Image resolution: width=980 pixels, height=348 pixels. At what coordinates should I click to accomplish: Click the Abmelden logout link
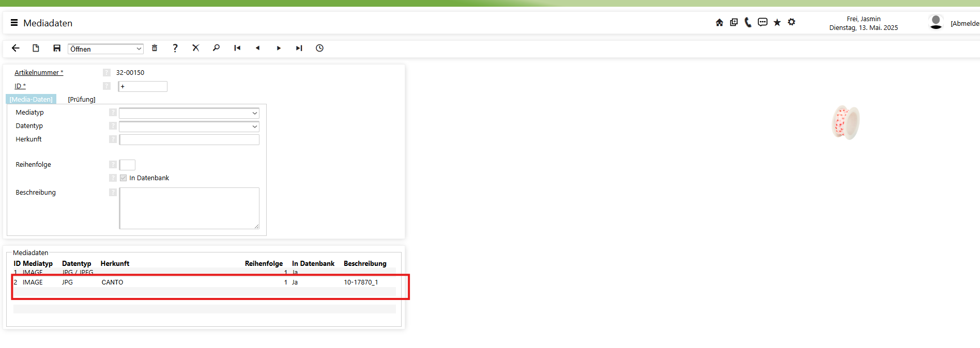(x=964, y=24)
